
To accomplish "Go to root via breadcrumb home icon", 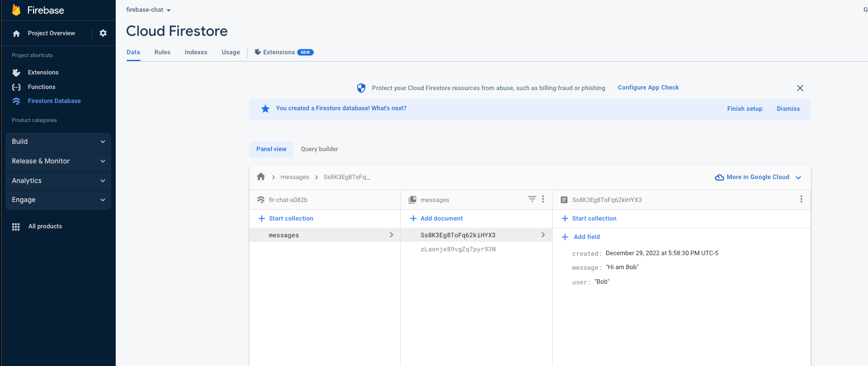I will point(260,177).
